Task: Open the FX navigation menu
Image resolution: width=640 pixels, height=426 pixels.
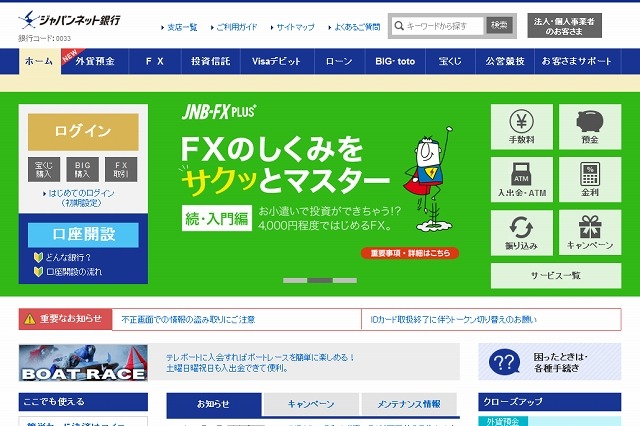Action: tap(155, 61)
